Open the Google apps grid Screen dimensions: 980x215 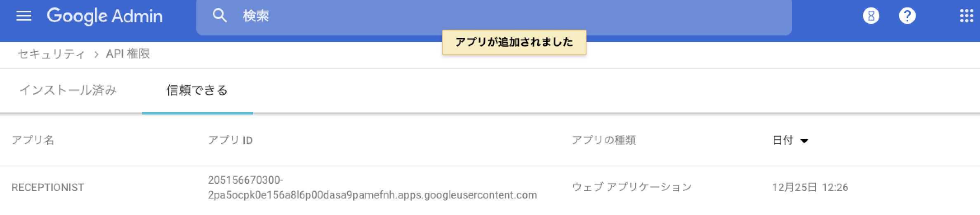click(x=966, y=16)
